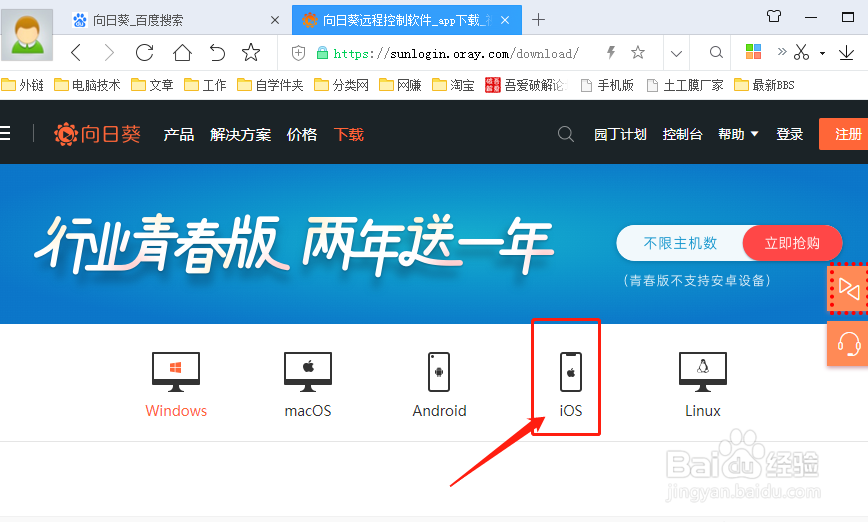The image size is (868, 522).
Task: Click the undo/restore closed tab icon
Action: (217, 53)
